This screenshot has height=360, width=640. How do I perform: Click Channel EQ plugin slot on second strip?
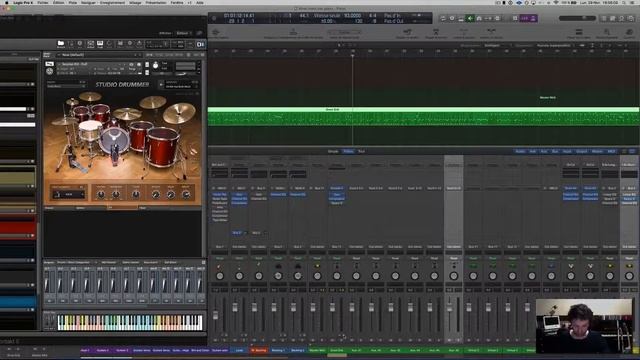(239, 199)
